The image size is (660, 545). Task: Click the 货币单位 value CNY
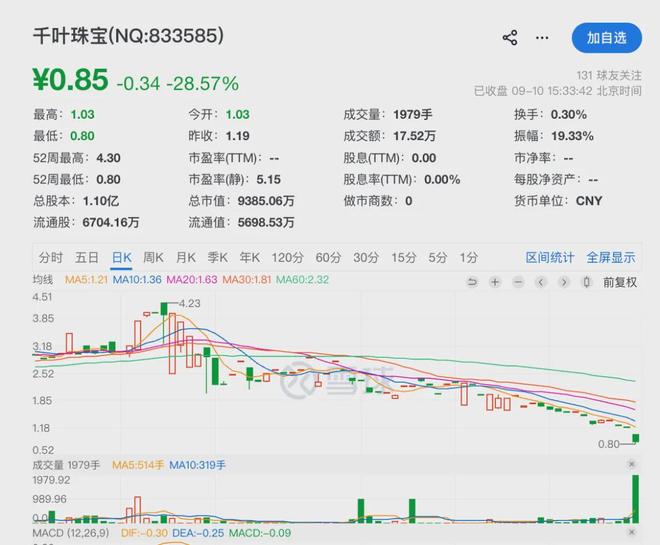589,201
